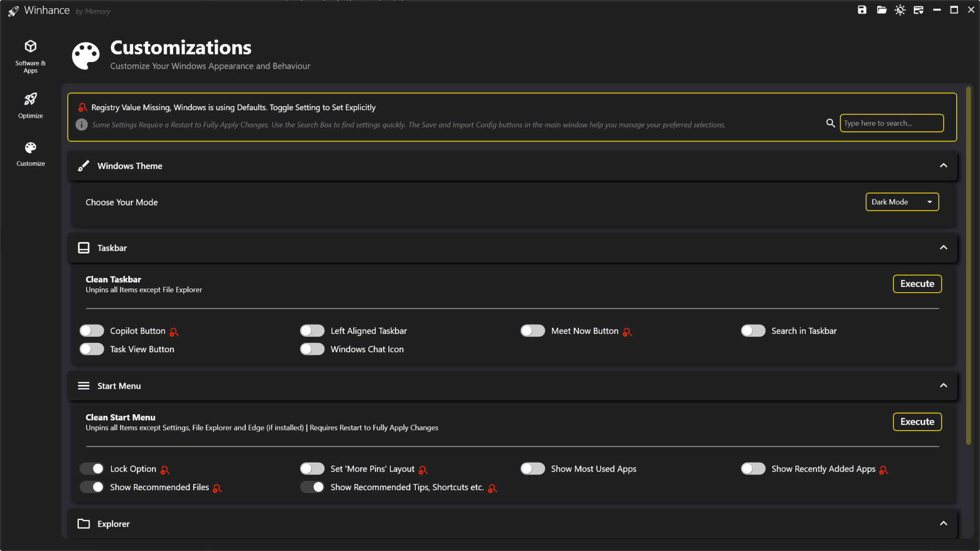This screenshot has width=980, height=551.
Task: Disable the Lock Option toggle
Action: [x=91, y=468]
